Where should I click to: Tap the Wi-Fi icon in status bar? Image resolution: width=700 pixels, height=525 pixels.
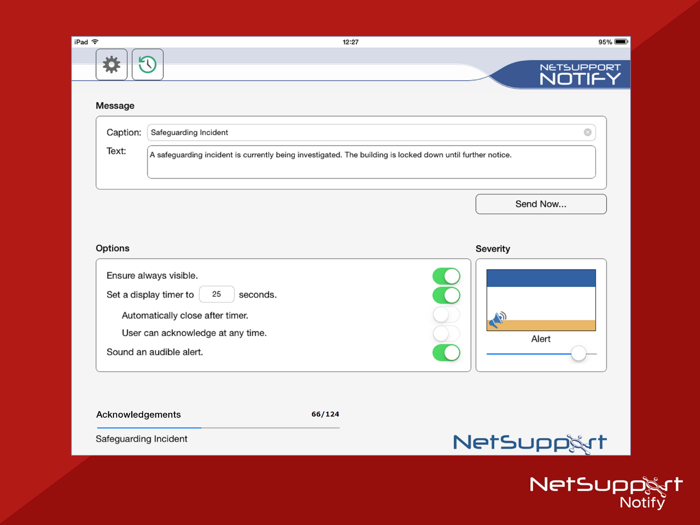[95, 42]
